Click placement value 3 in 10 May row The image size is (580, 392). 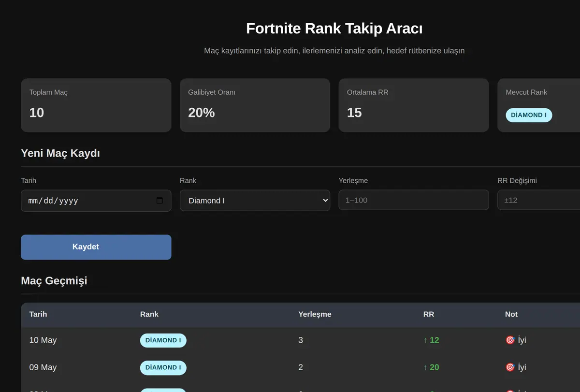point(301,340)
